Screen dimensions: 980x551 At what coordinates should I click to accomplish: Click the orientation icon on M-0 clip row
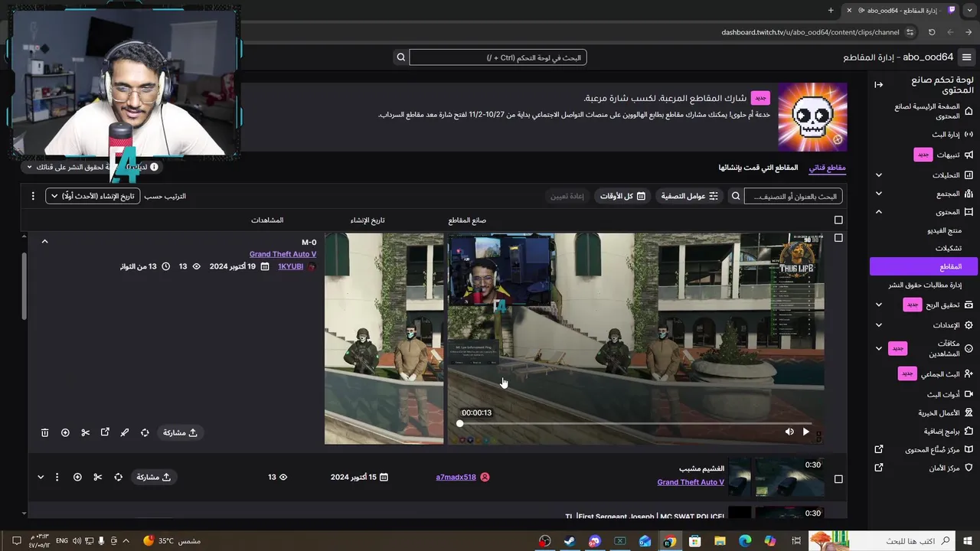pyautogui.click(x=145, y=432)
